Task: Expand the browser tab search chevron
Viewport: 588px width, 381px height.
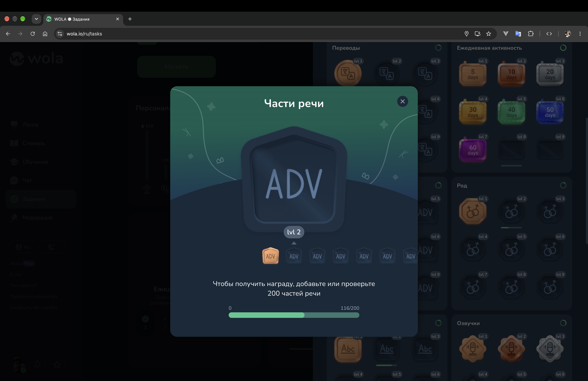Action: coord(36,19)
